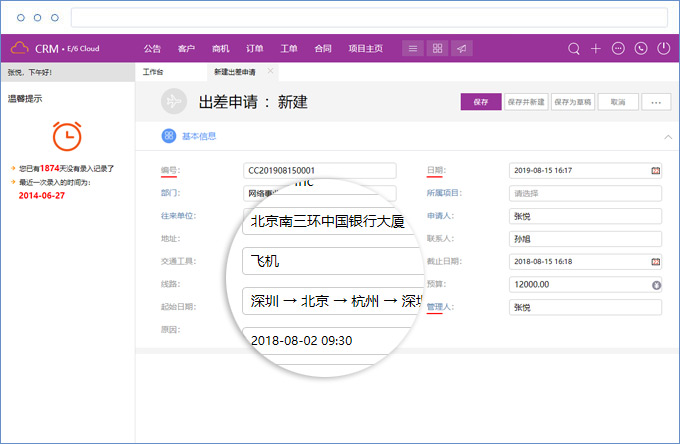Click the 编号 input field

pyautogui.click(x=319, y=170)
